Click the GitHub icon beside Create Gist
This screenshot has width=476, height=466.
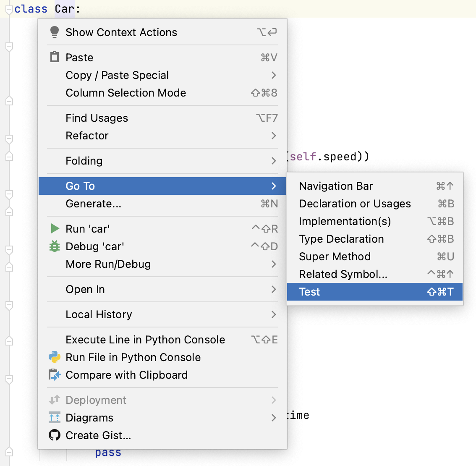[x=55, y=435]
